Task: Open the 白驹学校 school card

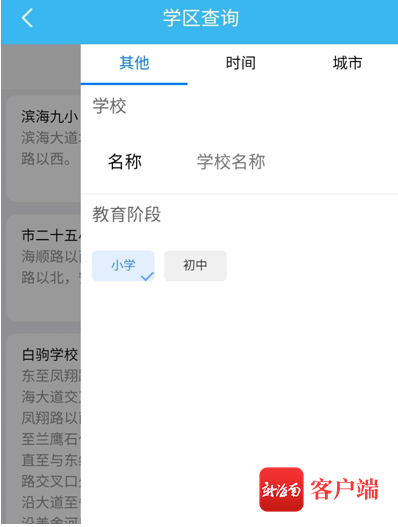Action: pyautogui.click(x=44, y=429)
